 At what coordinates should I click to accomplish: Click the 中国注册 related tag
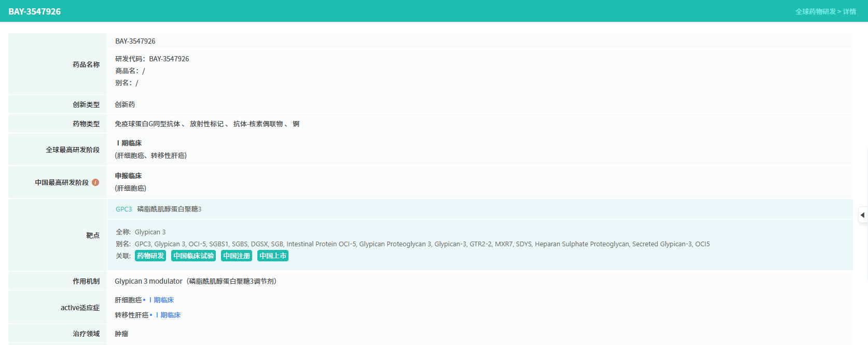[237, 256]
